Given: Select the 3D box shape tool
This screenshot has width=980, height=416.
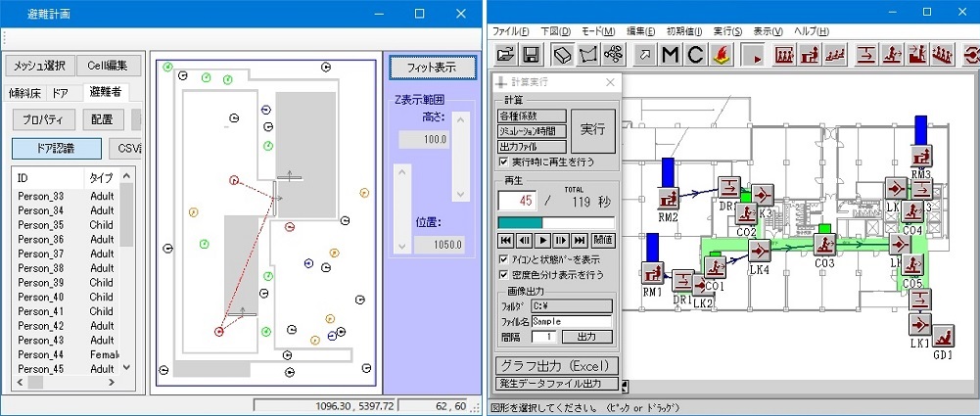Looking at the screenshot, I should (563, 55).
